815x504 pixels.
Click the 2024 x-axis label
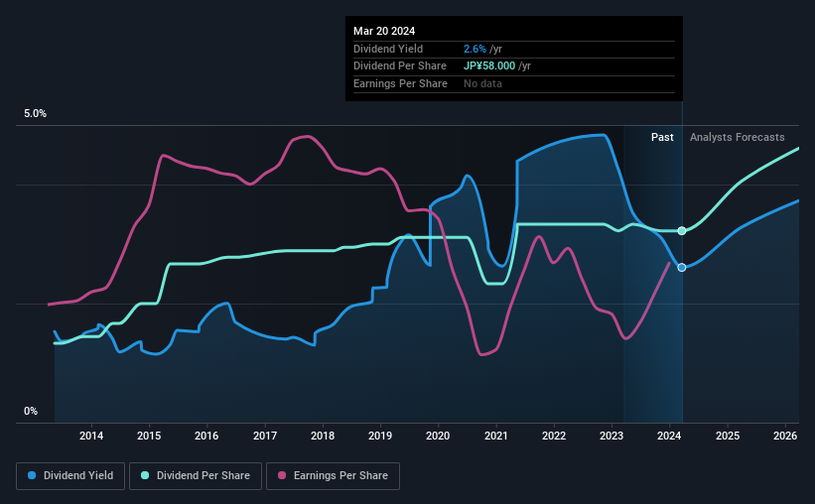[669, 436]
